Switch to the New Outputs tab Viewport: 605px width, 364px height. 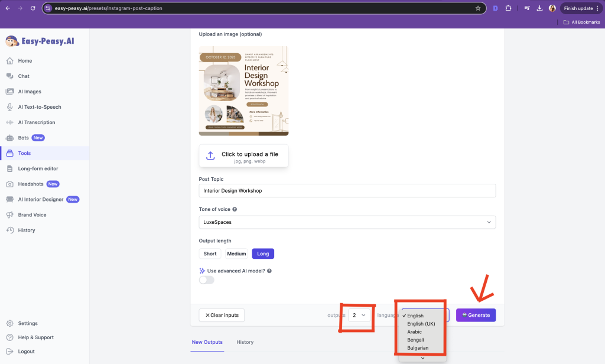point(207,342)
